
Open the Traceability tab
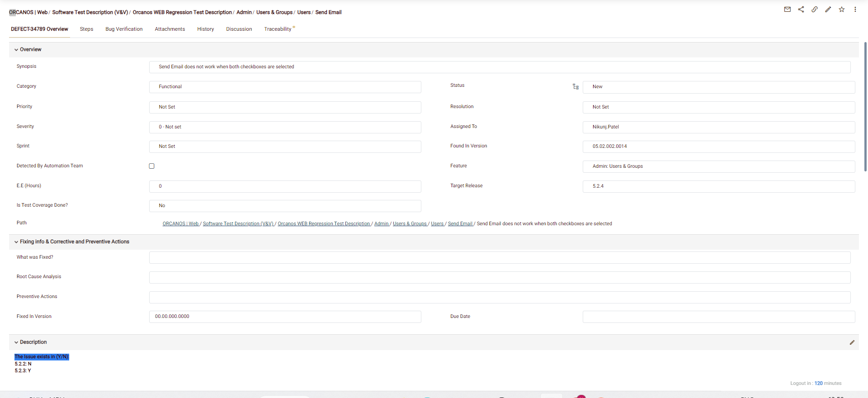tap(278, 29)
